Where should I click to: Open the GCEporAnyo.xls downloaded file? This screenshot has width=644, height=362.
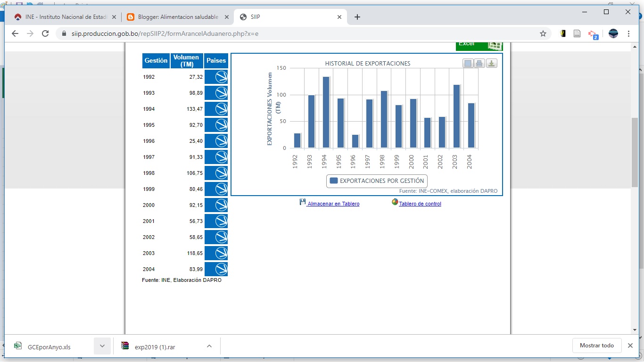pyautogui.click(x=49, y=346)
